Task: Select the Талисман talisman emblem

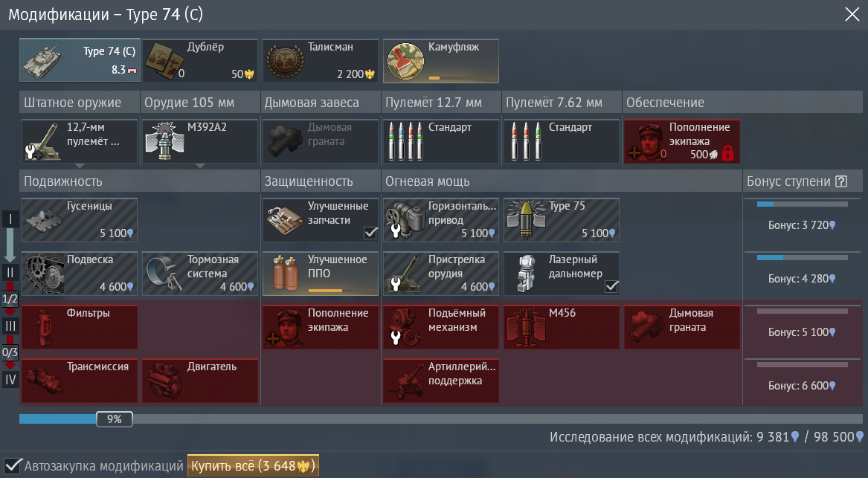Action: 285,62
